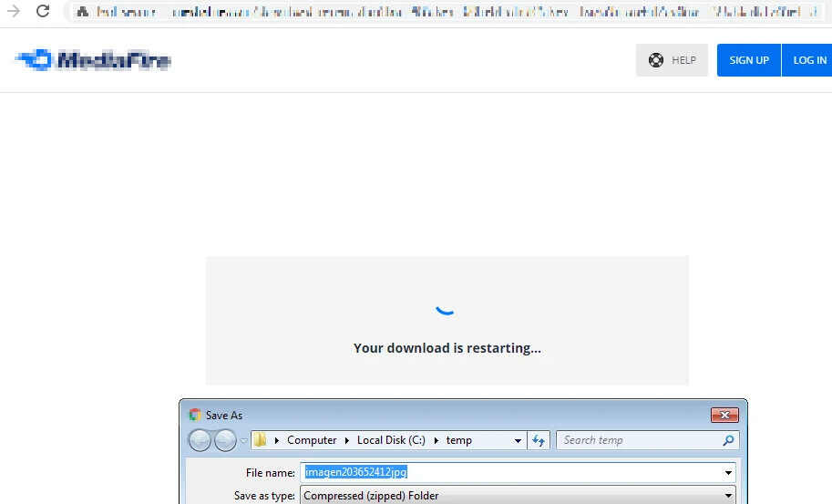Viewport: 832px width, 504px height.
Task: Click the lifebuoy icon on HELP
Action: [656, 60]
